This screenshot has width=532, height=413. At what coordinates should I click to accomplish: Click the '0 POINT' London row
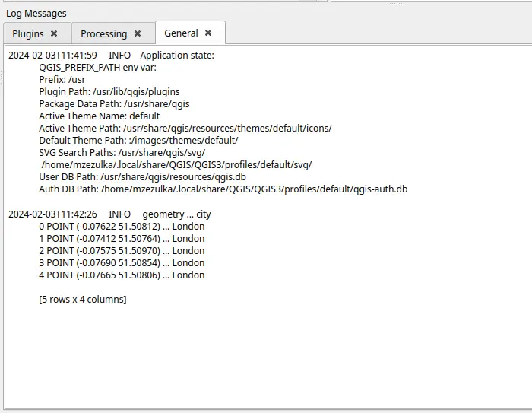[122, 227]
